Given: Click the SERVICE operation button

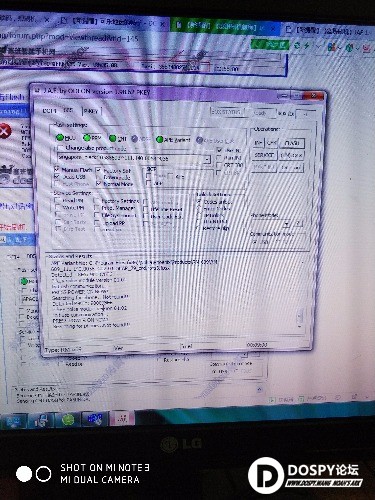Looking at the screenshot, I should 264,155.
